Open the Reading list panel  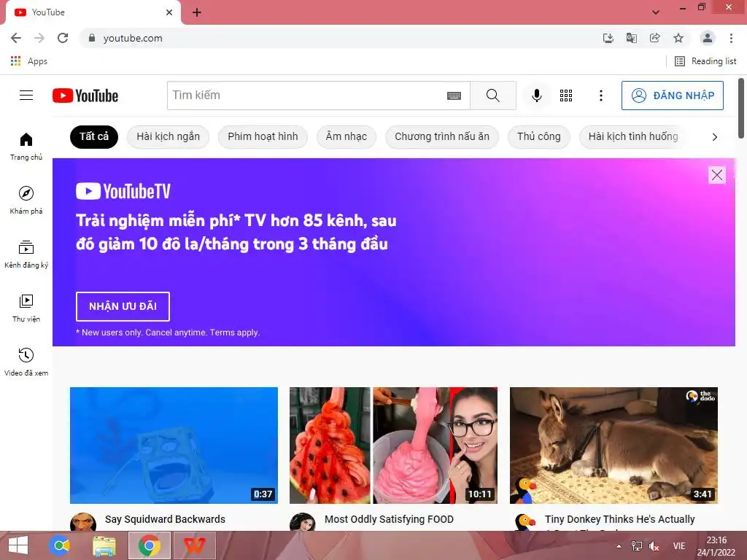705,61
